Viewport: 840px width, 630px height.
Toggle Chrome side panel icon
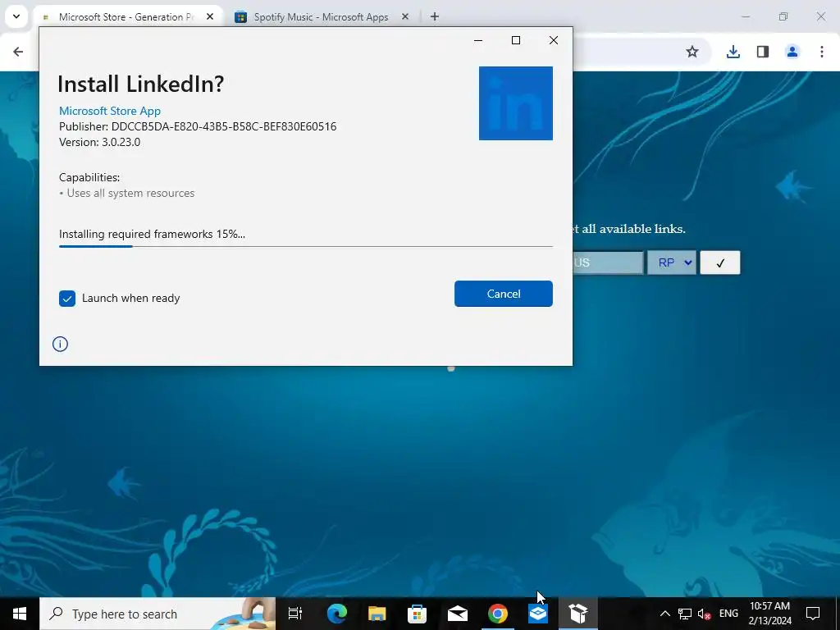tap(762, 52)
